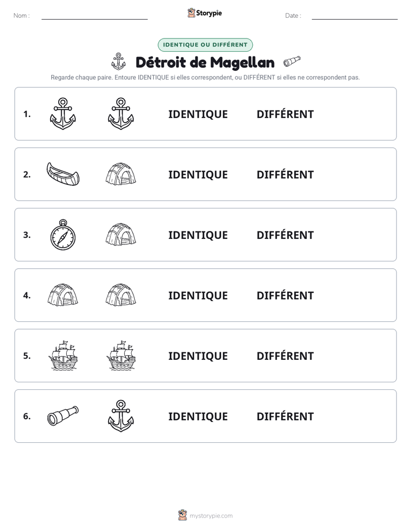Click the IDENTIQUE OU DIFFÉRENT green badge
The image size is (411, 532).
point(205,45)
